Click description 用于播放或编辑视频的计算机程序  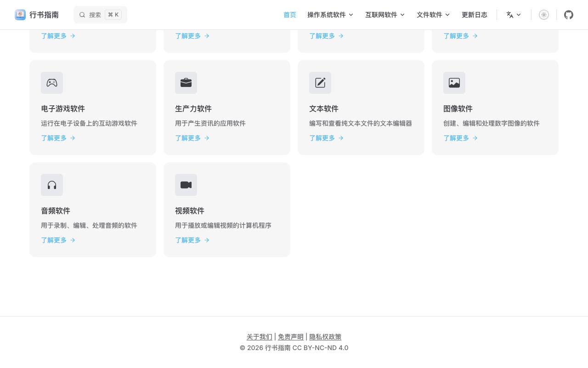[x=223, y=225]
